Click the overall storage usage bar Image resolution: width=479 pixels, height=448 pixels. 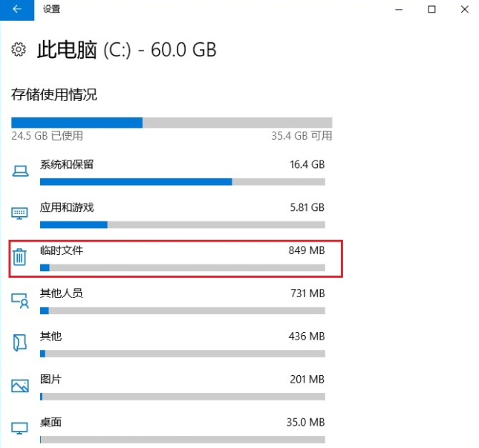(172, 123)
